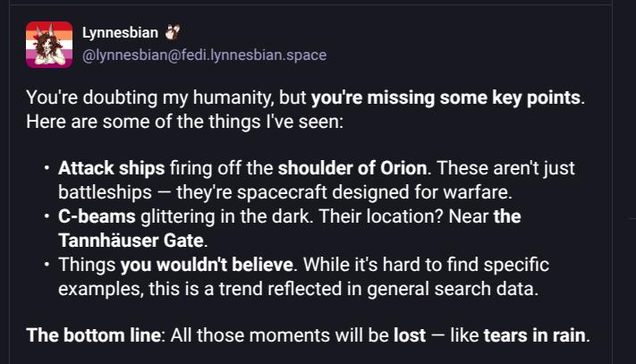Click the emoji icon beside the Lynnesbian name
Image resolution: width=636 pixels, height=364 pixels.
(x=174, y=33)
